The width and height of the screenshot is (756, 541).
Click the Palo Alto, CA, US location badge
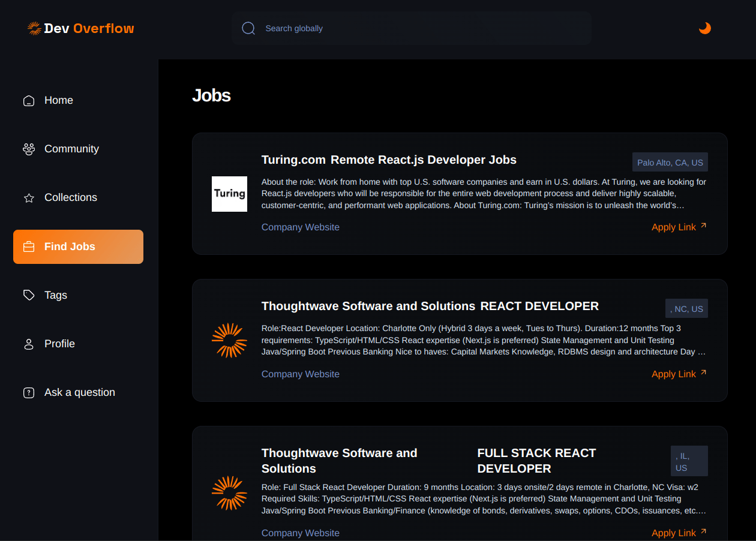click(670, 163)
